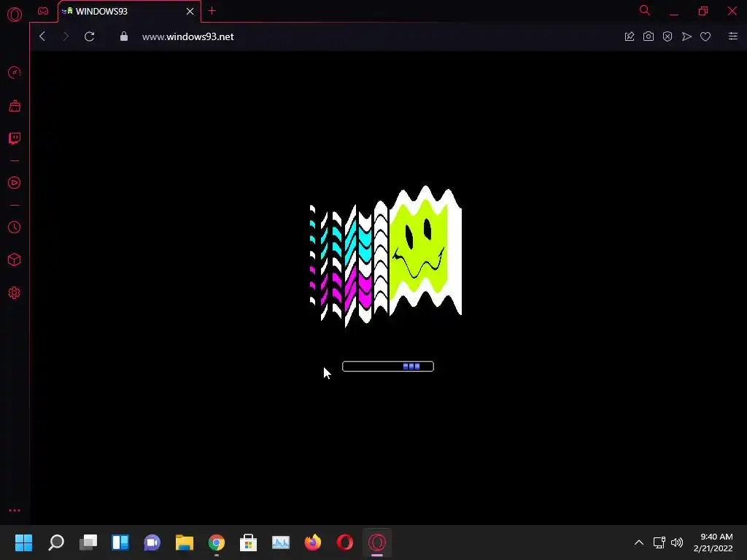Image resolution: width=747 pixels, height=560 pixels.
Task: Show hidden system tray icons
Action: 639,542
